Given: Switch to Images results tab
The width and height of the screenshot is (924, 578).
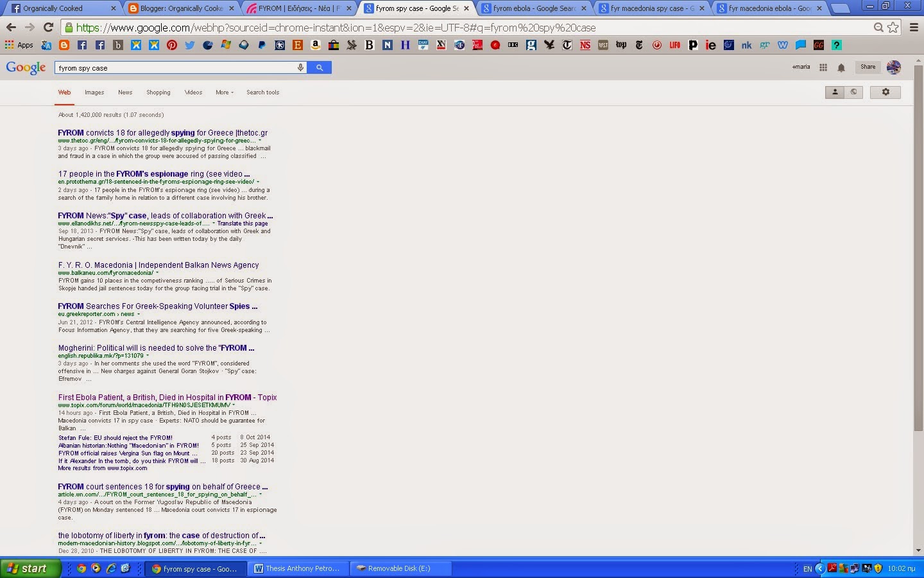Looking at the screenshot, I should click(94, 92).
